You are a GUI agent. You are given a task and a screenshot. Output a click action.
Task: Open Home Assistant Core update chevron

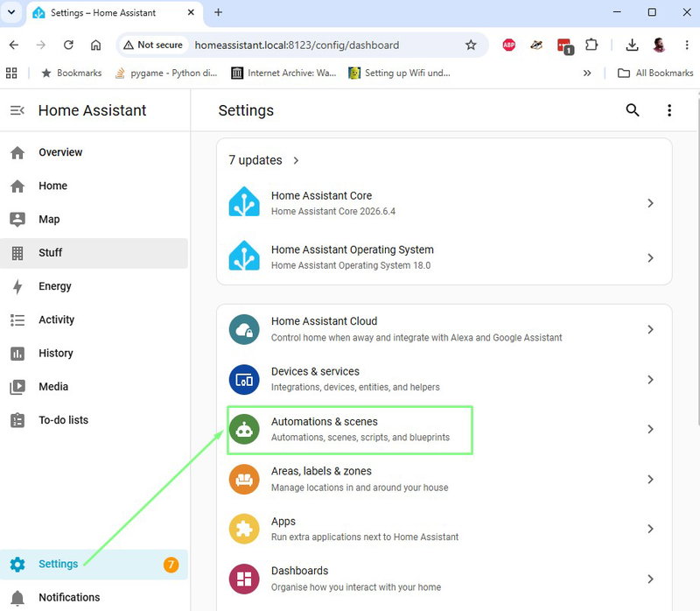(650, 203)
